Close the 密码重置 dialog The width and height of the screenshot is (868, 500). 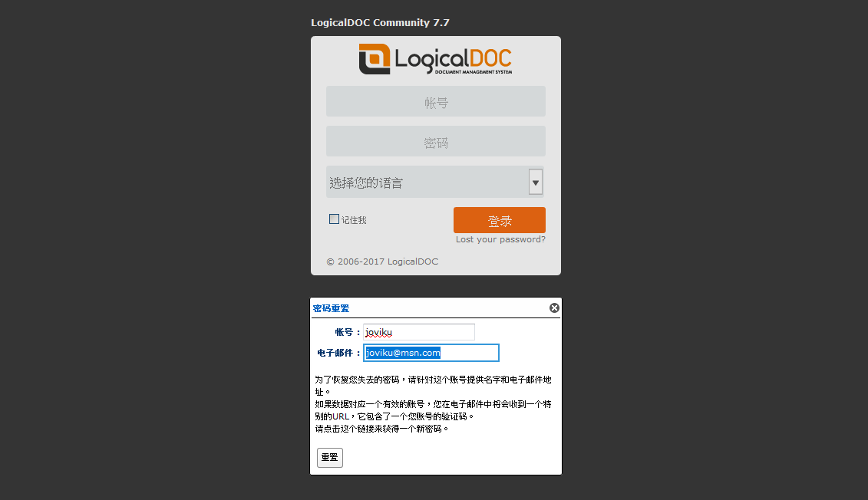pyautogui.click(x=554, y=308)
